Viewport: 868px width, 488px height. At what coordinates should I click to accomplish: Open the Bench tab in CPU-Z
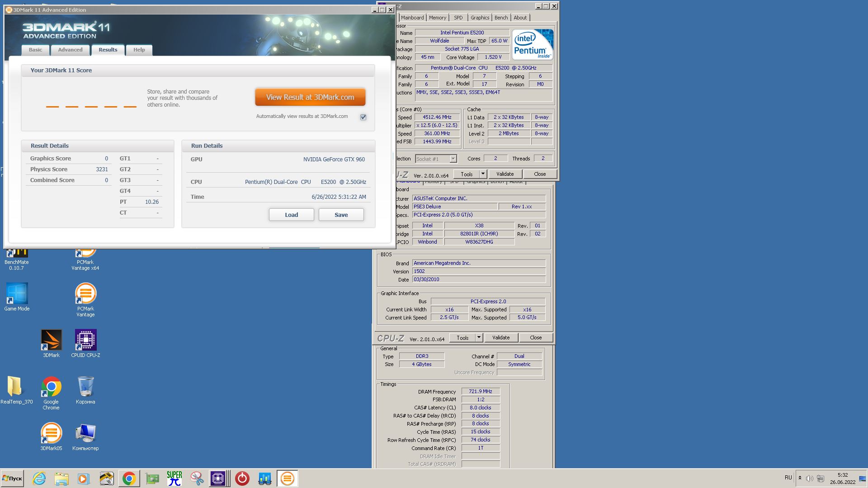(501, 18)
